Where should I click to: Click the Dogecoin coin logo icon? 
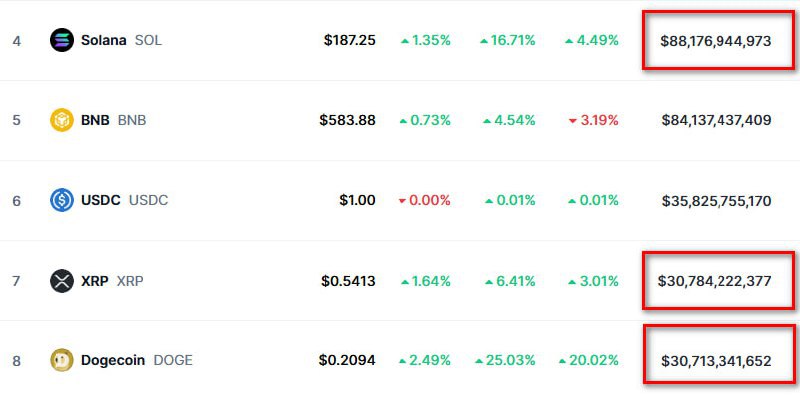click(x=62, y=361)
